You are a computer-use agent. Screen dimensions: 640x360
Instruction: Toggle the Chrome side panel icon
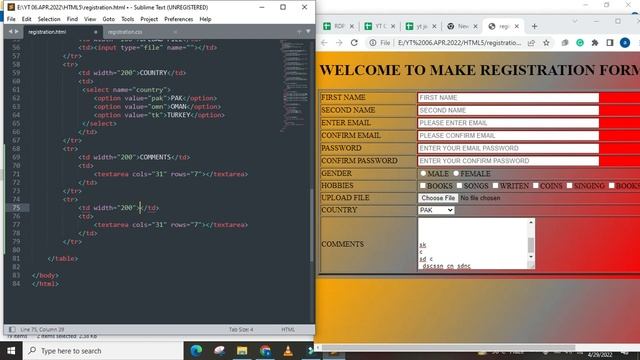[610, 43]
